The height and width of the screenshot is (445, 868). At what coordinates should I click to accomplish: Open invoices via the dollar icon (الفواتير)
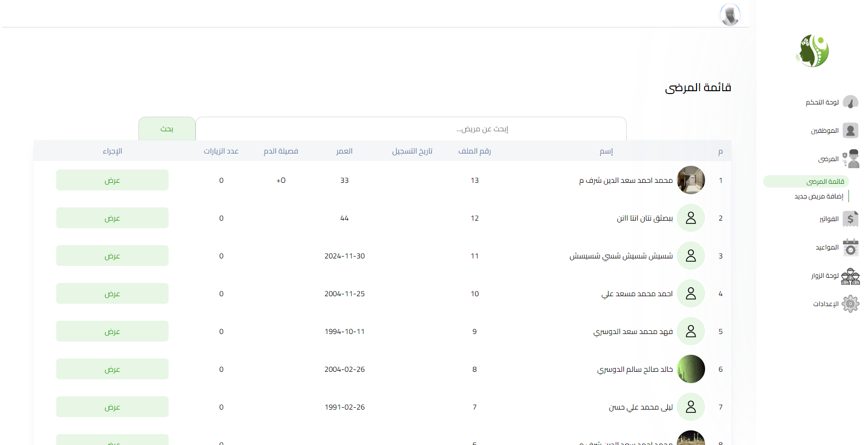[851, 218]
